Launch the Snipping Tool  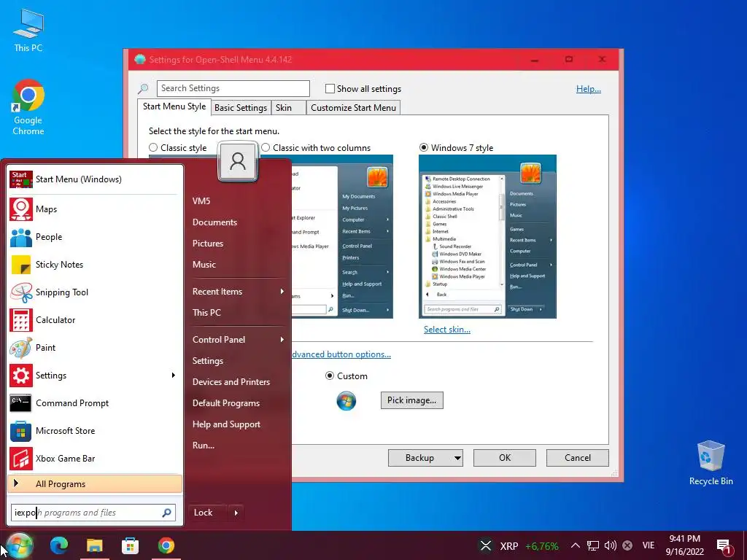(94, 292)
